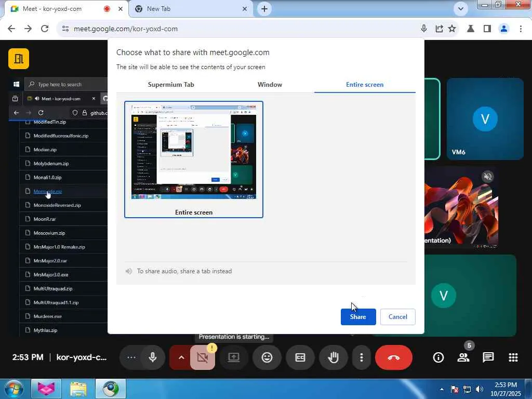
Task: Select the Entire screen thumbnail preview
Action: pyautogui.click(x=194, y=159)
